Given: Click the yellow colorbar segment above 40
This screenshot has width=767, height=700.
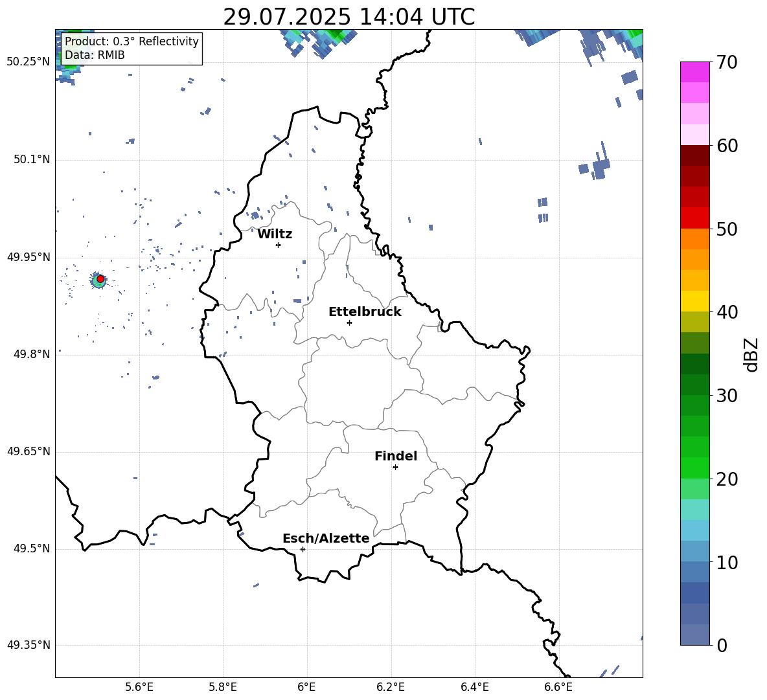Looking at the screenshot, I should tap(695, 302).
